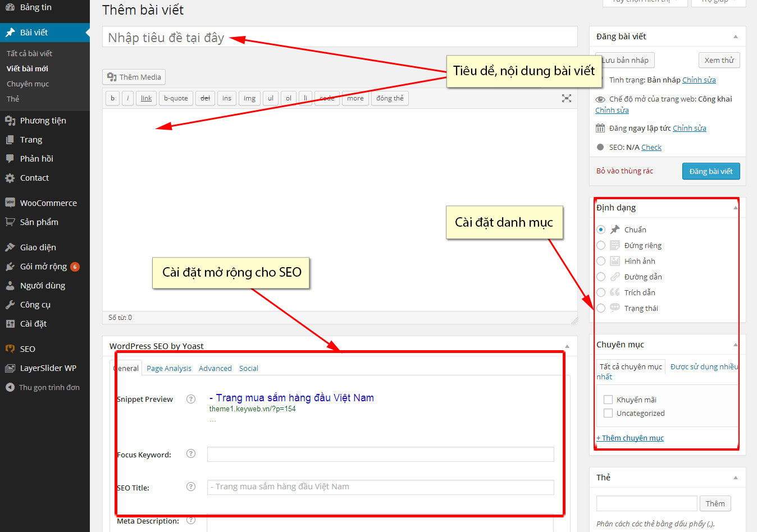Collapse the Đăng bài viết panel
Viewport: 757px width, 532px height.
736,36
